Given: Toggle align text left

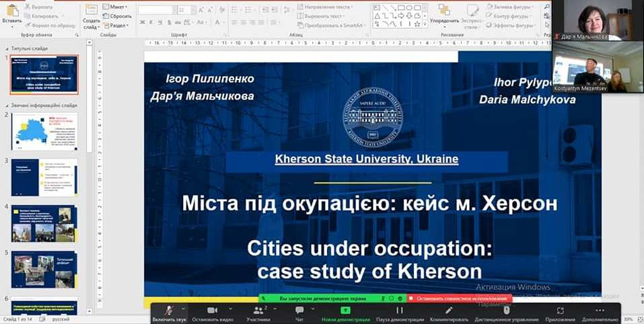Looking at the screenshot, I should tap(234, 22).
